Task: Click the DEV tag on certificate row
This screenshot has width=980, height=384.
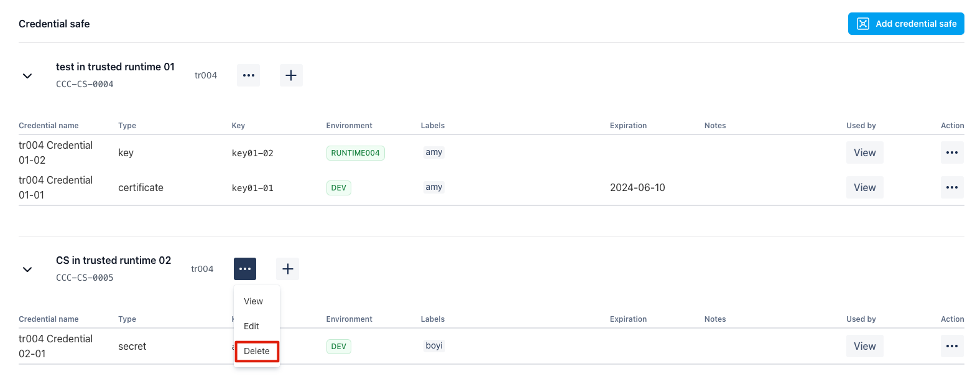Action: [338, 188]
